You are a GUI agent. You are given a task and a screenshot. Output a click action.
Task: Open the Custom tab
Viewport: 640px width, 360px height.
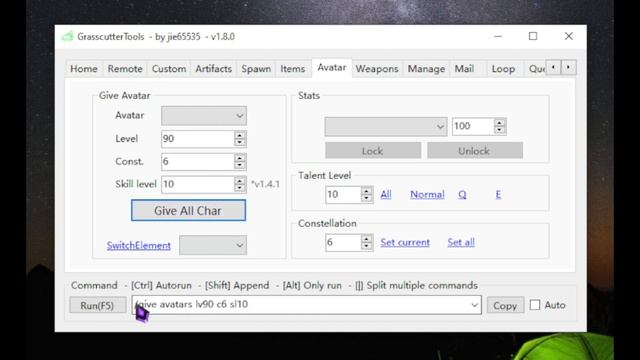coord(169,69)
